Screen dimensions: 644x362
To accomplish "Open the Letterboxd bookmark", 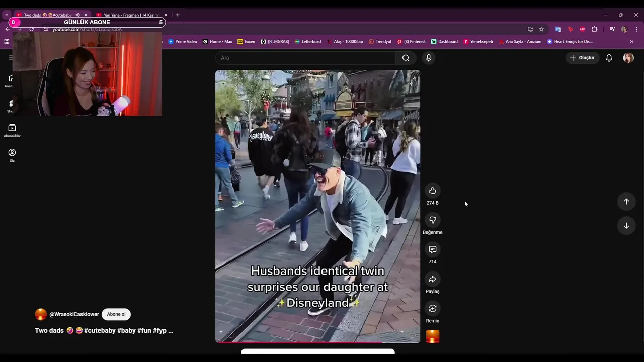I will (x=308, y=42).
